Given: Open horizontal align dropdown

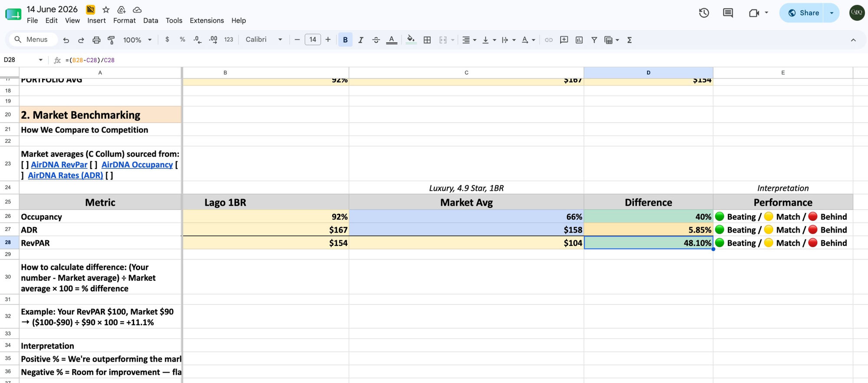Looking at the screenshot, I should click(469, 40).
